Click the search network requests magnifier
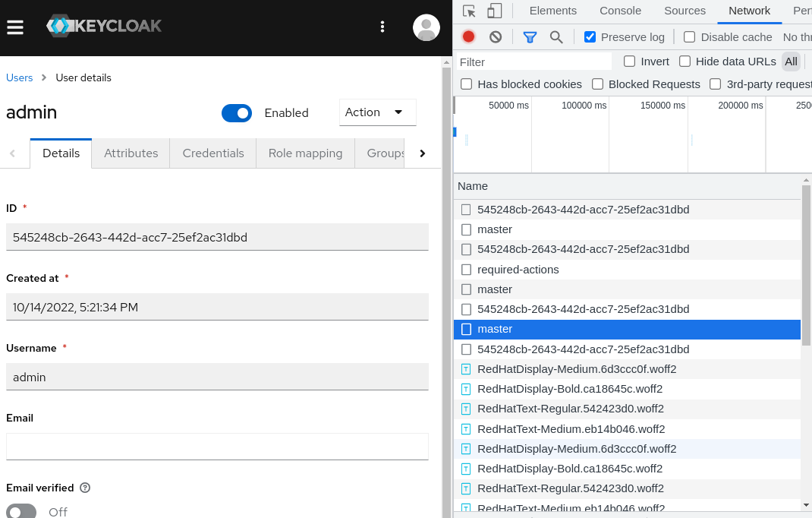The width and height of the screenshot is (812, 518). (x=557, y=36)
